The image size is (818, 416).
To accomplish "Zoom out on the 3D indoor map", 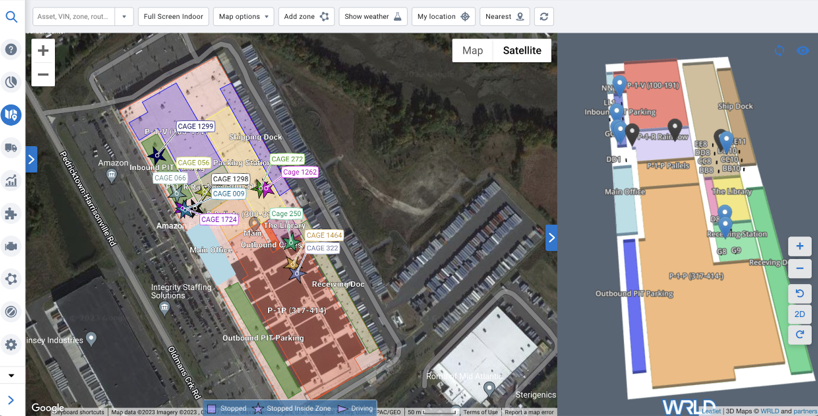I will click(x=800, y=269).
